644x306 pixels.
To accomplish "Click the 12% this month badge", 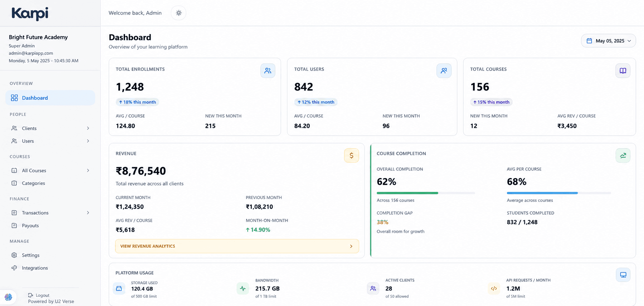I will click(x=316, y=102).
